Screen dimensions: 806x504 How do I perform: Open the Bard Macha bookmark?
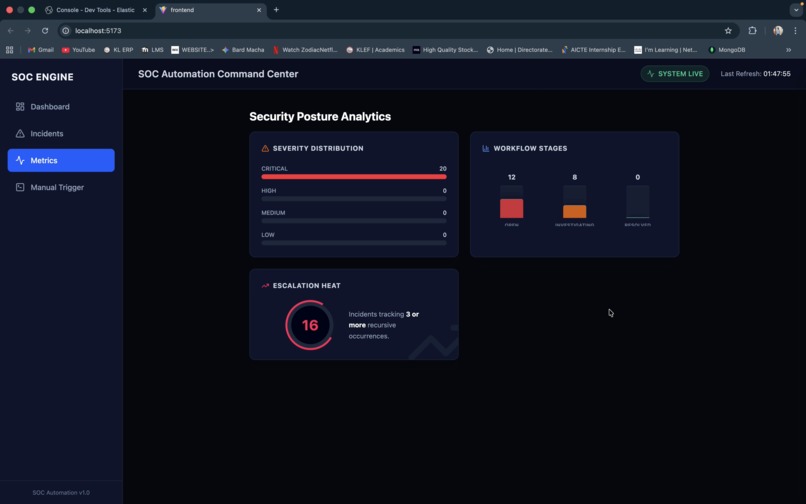click(x=243, y=50)
